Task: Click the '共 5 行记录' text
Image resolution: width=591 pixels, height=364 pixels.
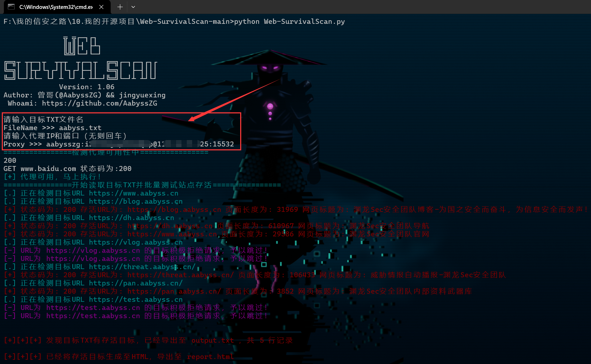Action: (x=270, y=340)
